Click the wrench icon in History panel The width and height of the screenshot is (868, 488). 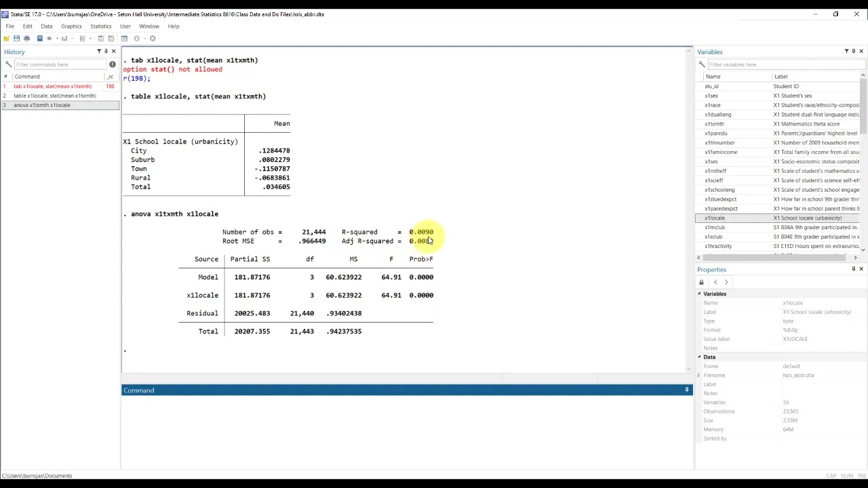click(x=8, y=64)
